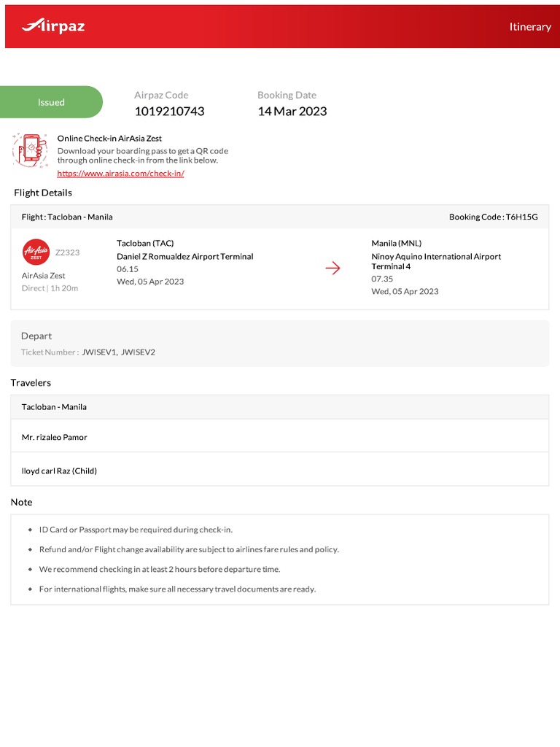Click traveler Mr. rizaleo Pamor row
The width and height of the screenshot is (560, 747).
280,436
